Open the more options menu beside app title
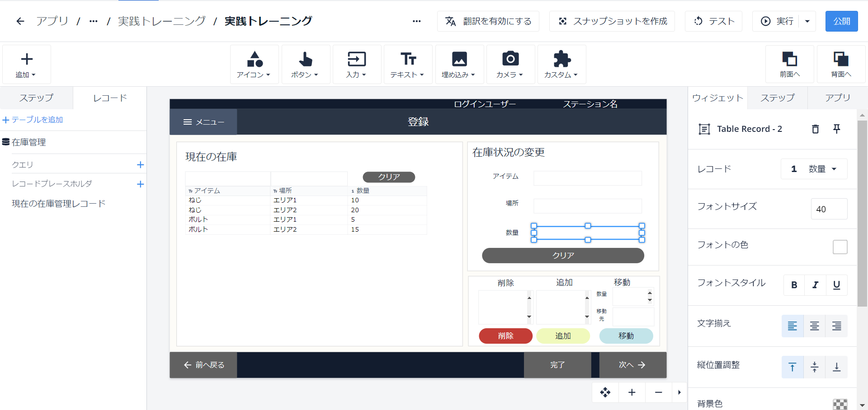Image resolution: width=868 pixels, height=410 pixels. (417, 21)
